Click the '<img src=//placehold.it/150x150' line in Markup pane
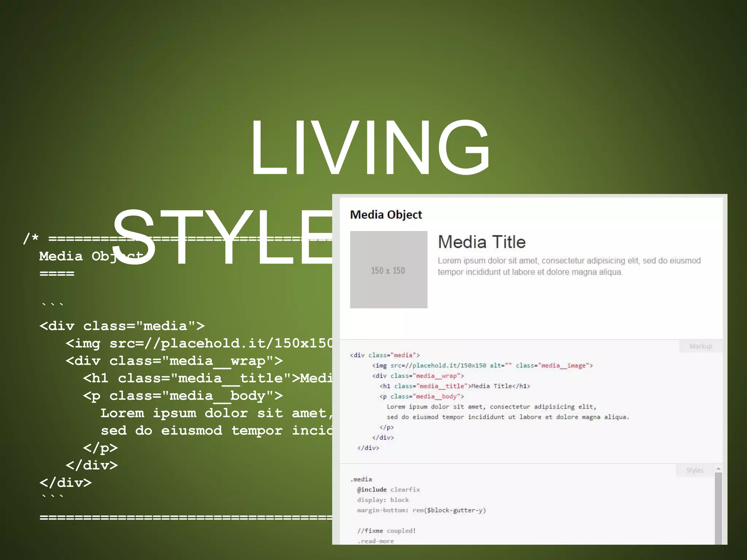This screenshot has height=560, width=747. coord(482,365)
